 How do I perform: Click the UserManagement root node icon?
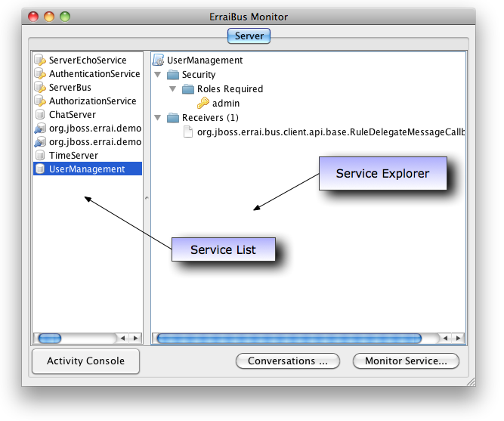159,60
